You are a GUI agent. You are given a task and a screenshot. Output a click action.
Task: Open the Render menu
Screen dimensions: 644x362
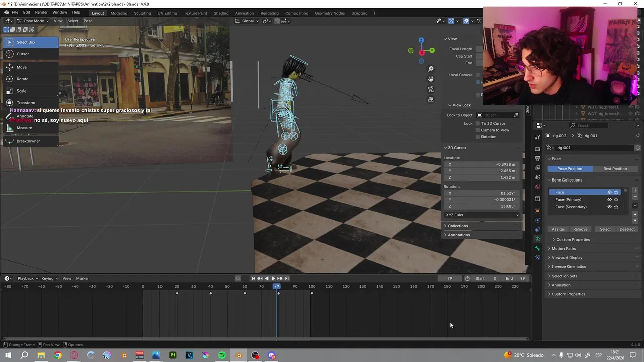(x=41, y=12)
